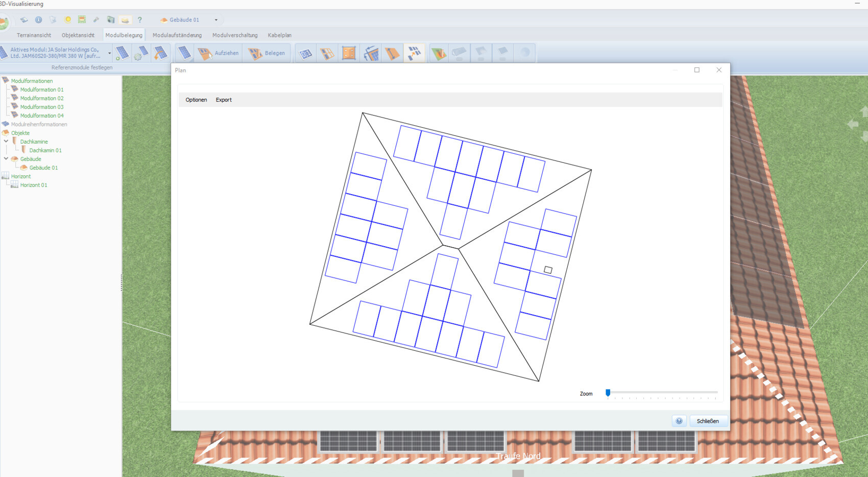
Task: Select the orange restricted area frame icon
Action: (x=349, y=53)
